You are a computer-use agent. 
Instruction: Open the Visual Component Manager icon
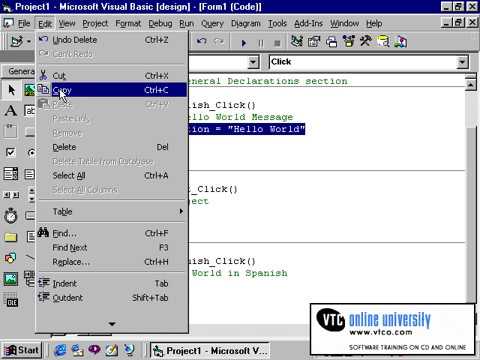[400, 41]
